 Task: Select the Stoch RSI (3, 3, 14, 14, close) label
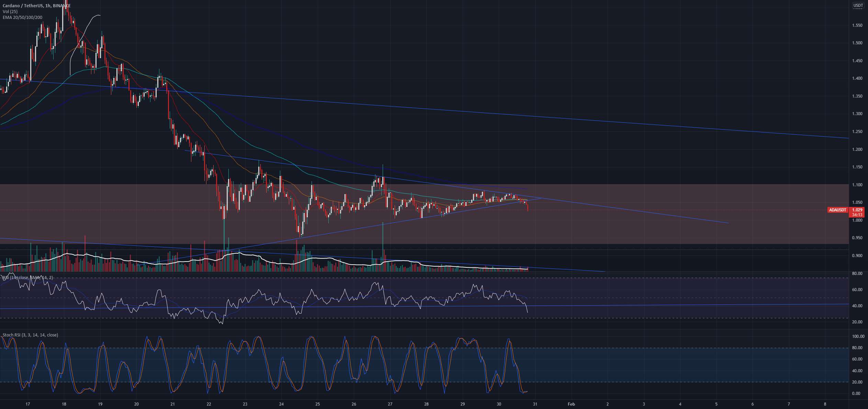tap(30, 335)
